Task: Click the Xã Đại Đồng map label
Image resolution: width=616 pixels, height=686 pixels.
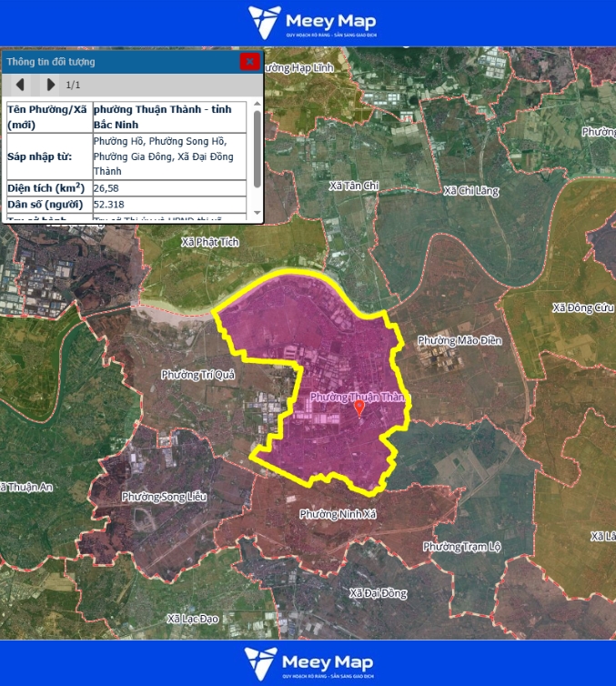Action: [x=378, y=593]
